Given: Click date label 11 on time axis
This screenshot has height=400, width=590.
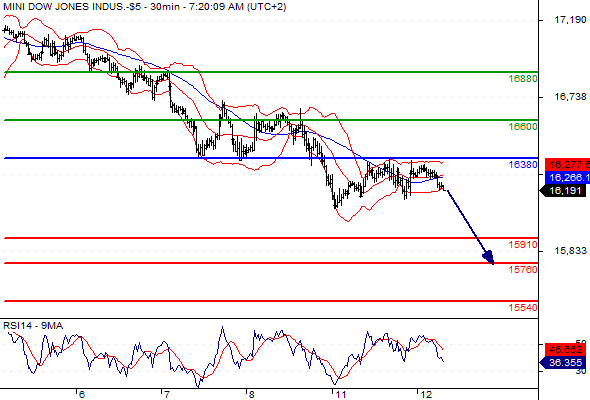Looking at the screenshot, I should pyautogui.click(x=341, y=394).
